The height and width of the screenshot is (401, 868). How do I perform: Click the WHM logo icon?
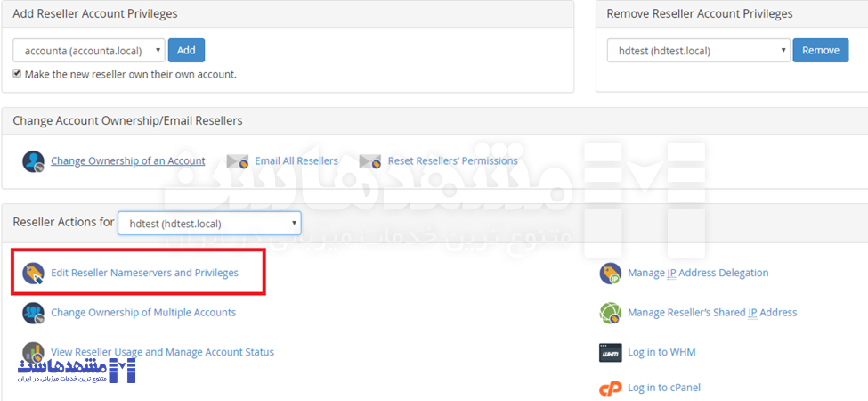(x=610, y=352)
